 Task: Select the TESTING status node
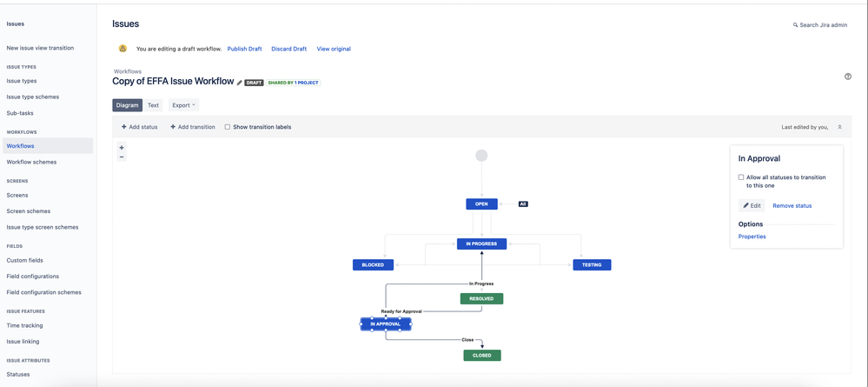point(592,265)
